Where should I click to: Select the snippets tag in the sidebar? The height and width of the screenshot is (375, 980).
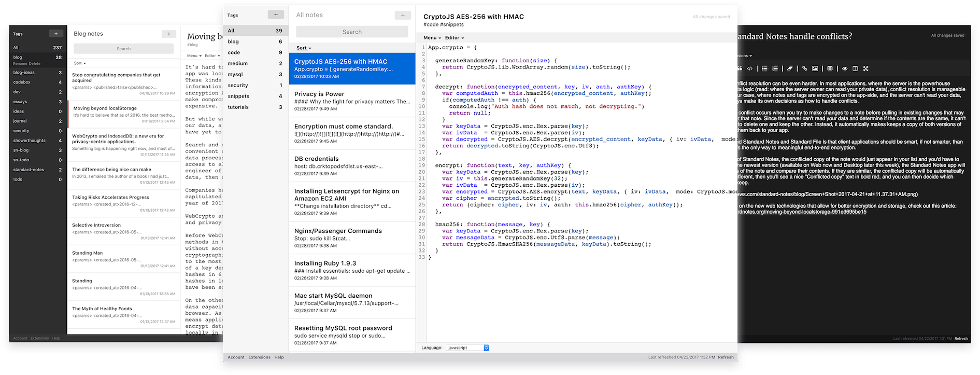pyautogui.click(x=238, y=96)
